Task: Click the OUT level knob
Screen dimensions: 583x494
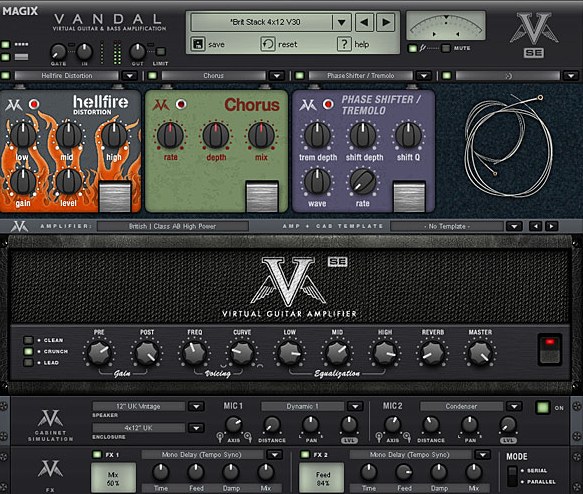Action: (137, 51)
